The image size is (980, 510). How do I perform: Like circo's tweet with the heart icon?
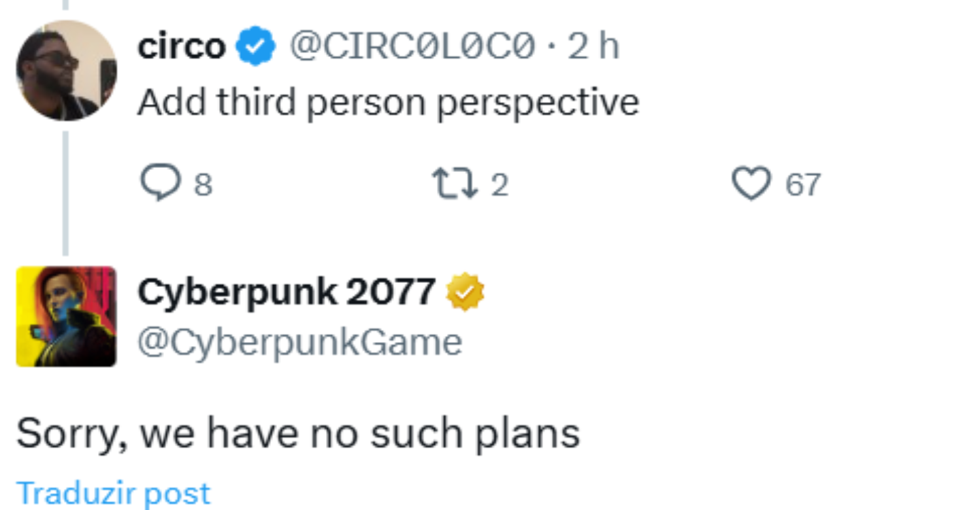tap(751, 184)
